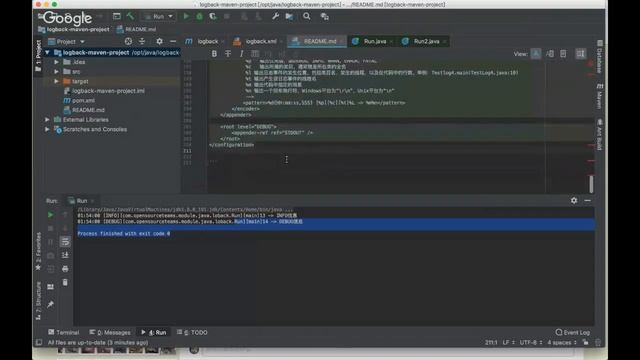This screenshot has height=360, width=640.
Task: Expand Scratches and Consoles node
Action: click(47, 129)
